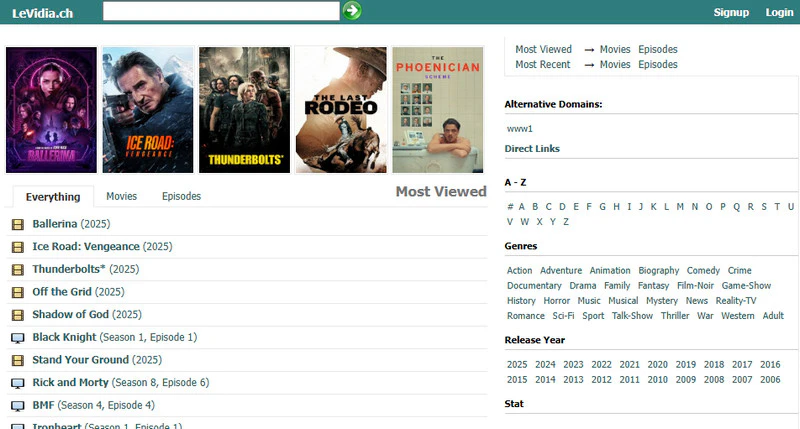Switch to the Movies tab
The width and height of the screenshot is (800, 429).
(121, 196)
